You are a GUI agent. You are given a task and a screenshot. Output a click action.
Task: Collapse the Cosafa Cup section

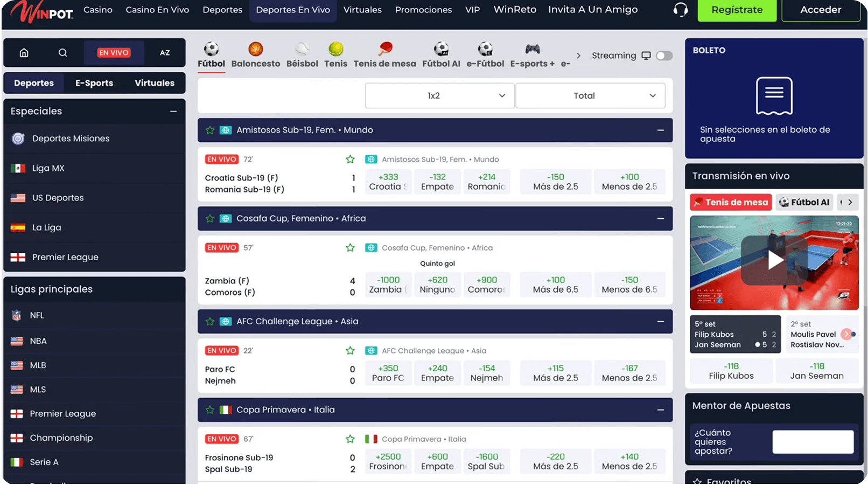click(661, 219)
